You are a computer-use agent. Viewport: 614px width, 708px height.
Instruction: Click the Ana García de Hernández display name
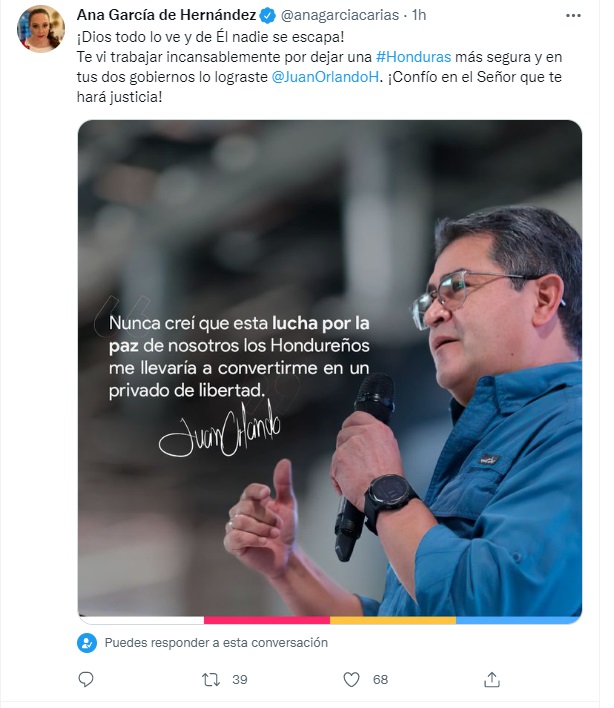click(x=167, y=15)
